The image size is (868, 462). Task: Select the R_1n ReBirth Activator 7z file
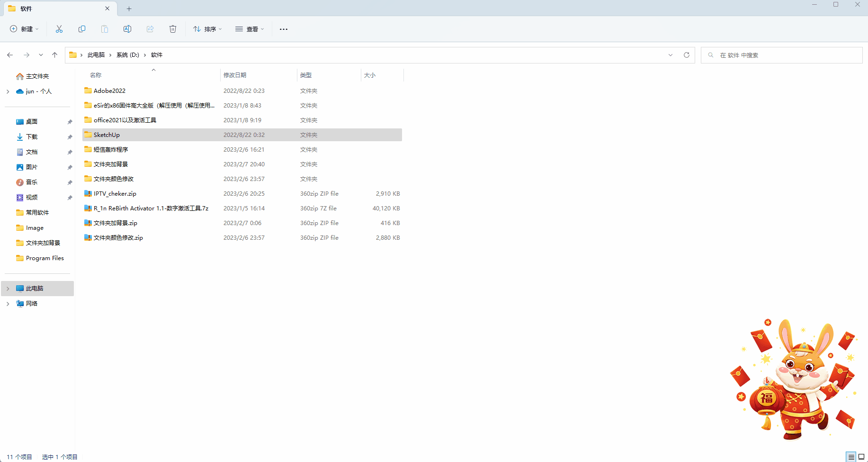(242, 208)
